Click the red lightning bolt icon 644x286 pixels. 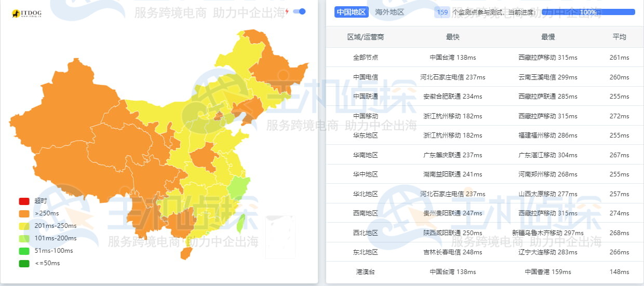[x=287, y=11]
